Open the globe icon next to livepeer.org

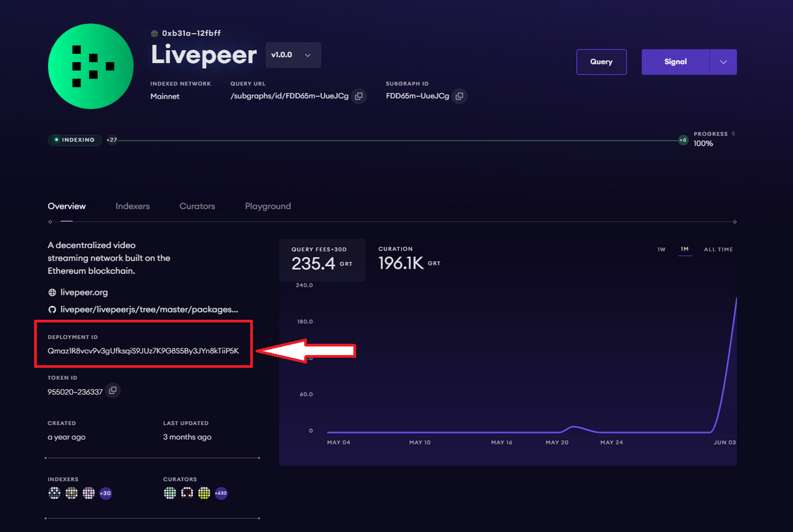[x=52, y=293]
